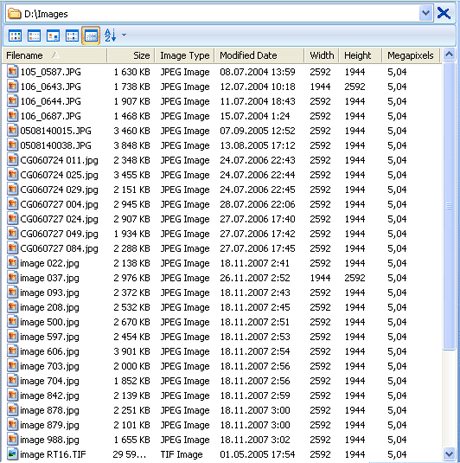Open the sort options dropdown arrow
460x463 pixels.
124,35
